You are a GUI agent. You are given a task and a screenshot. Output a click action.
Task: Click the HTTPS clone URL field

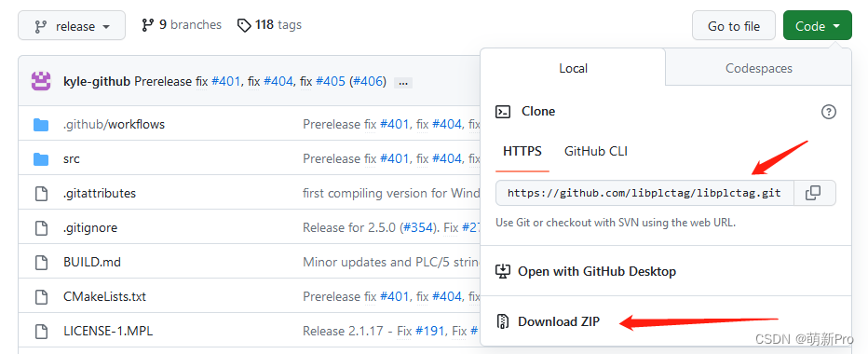644,193
